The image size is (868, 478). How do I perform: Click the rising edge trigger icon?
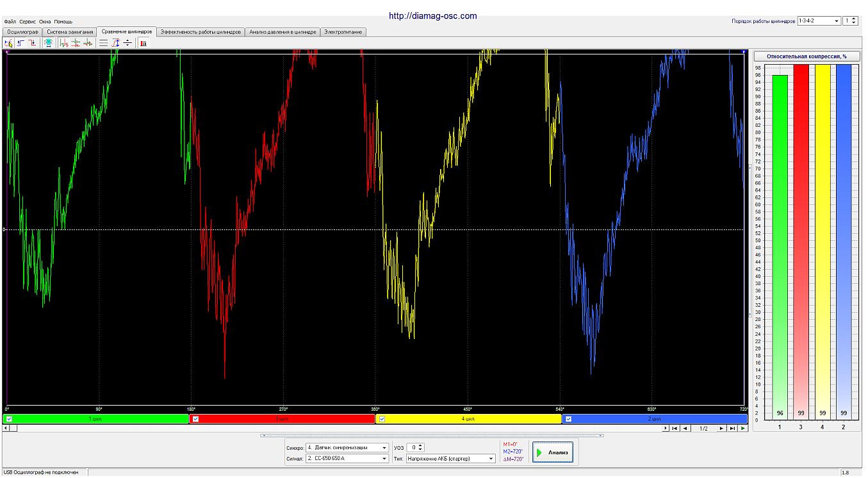coord(20,43)
